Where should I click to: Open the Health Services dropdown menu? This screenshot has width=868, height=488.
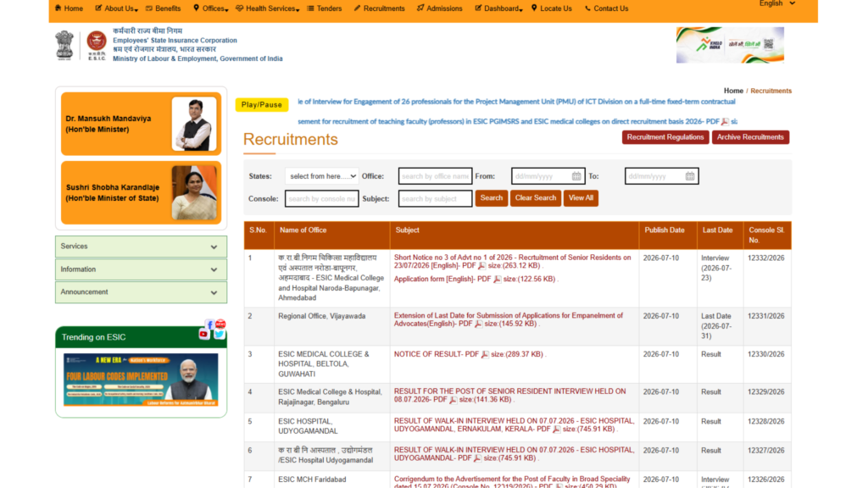[x=267, y=8]
